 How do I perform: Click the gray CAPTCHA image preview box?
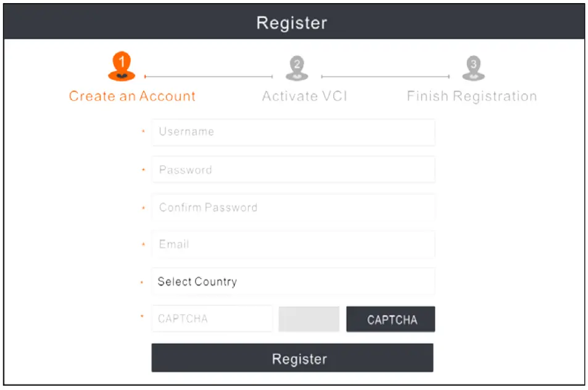pyautogui.click(x=309, y=318)
